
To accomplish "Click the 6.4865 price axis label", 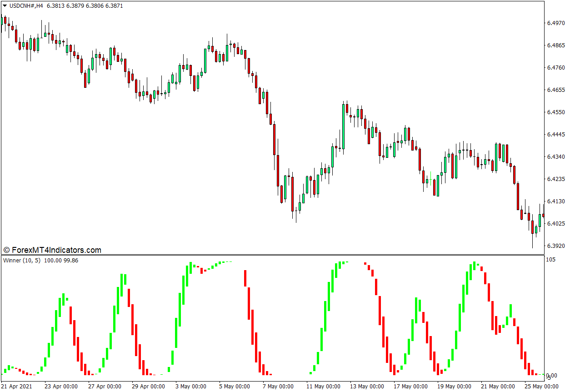I will (556, 45).
